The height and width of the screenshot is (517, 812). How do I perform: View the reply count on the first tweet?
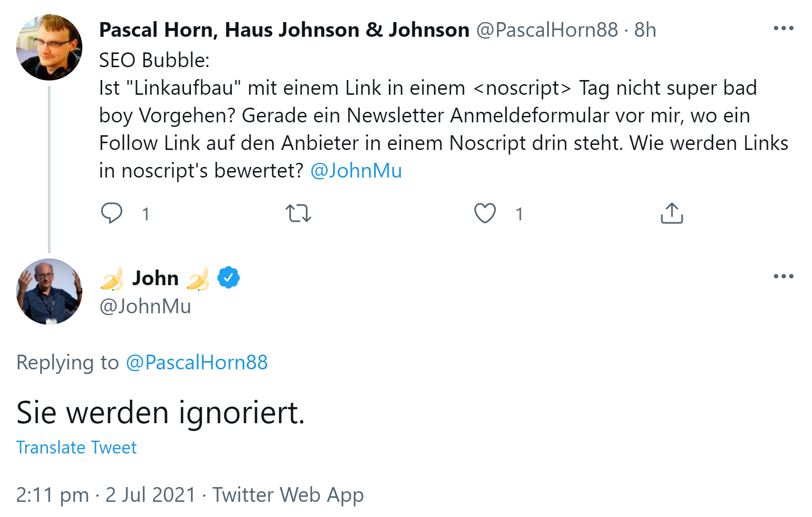click(x=145, y=213)
